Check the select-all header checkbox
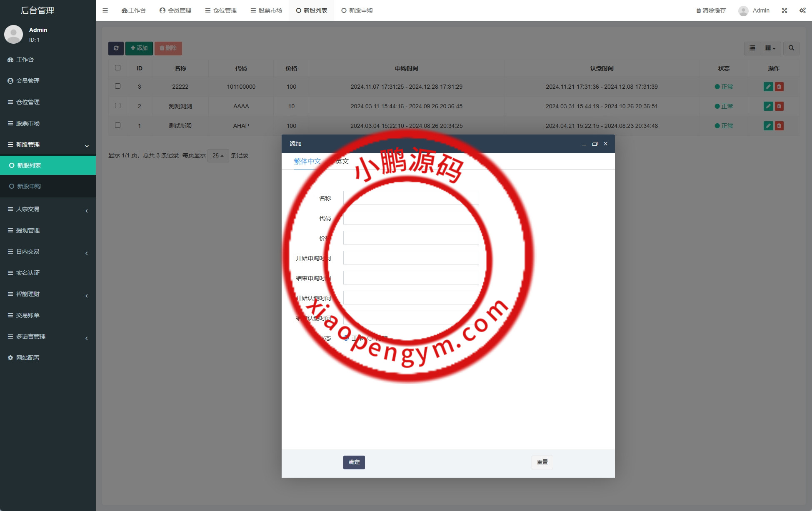This screenshot has height=511, width=812. point(118,68)
